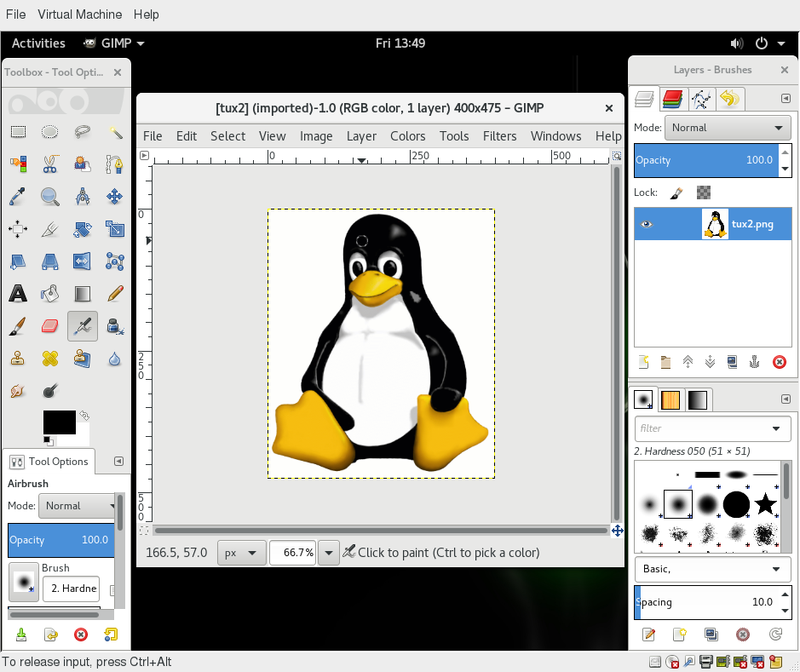Click the brush Spacing slider

(x=706, y=602)
